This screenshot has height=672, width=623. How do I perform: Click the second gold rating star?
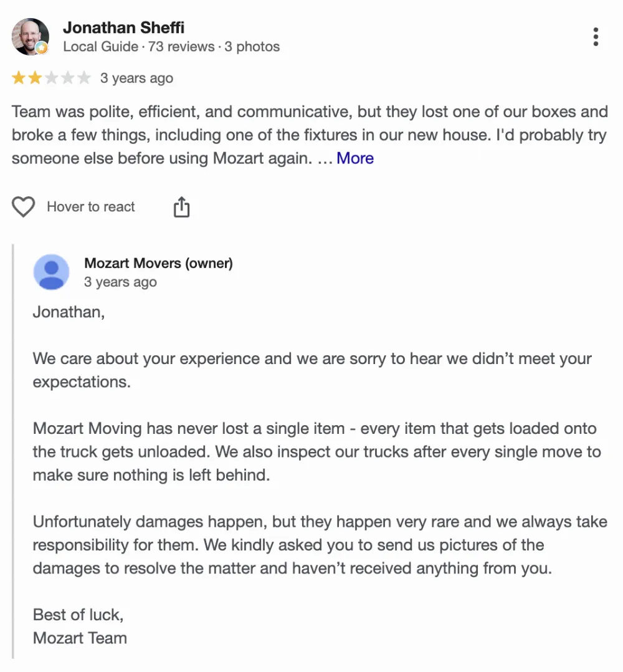click(x=35, y=78)
